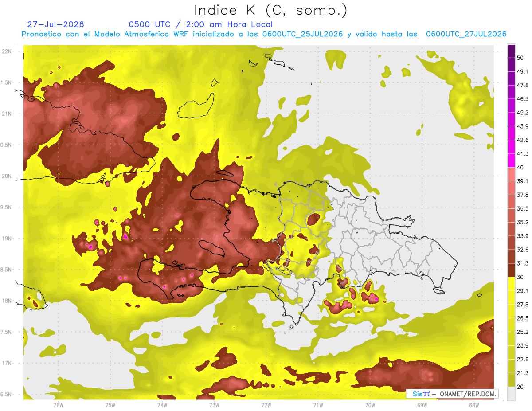This screenshot has width=532, height=411.
Task: Select the "37.8" colorbar value
Action: [x=523, y=195]
